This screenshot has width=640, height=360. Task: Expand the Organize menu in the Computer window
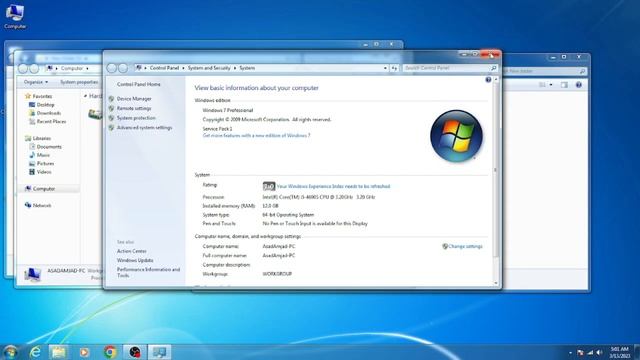(36, 82)
